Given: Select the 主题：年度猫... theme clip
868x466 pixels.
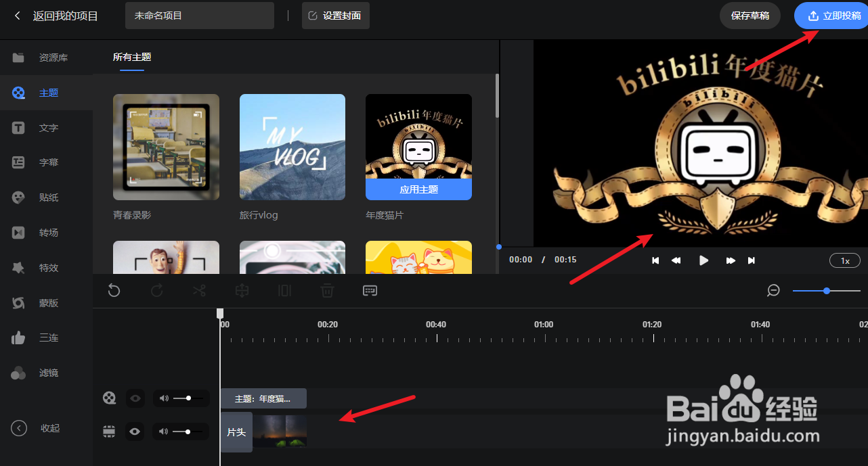Looking at the screenshot, I should [263, 398].
